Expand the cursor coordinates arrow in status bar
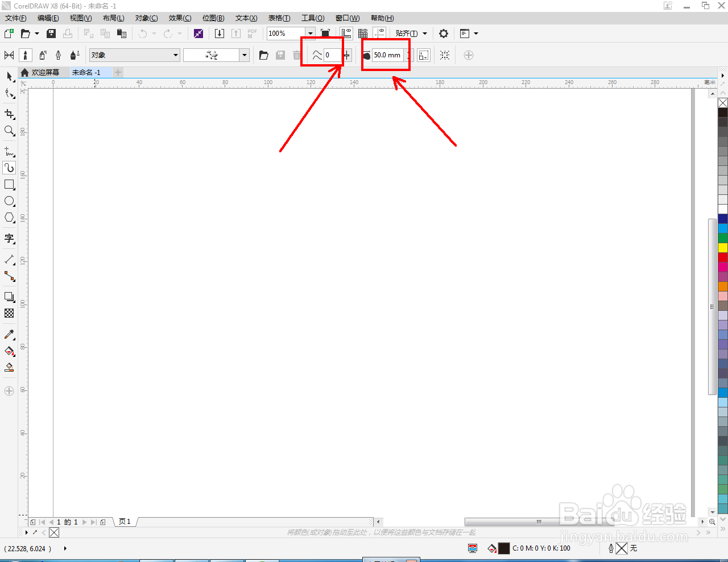This screenshot has height=562, width=728. 65,548
